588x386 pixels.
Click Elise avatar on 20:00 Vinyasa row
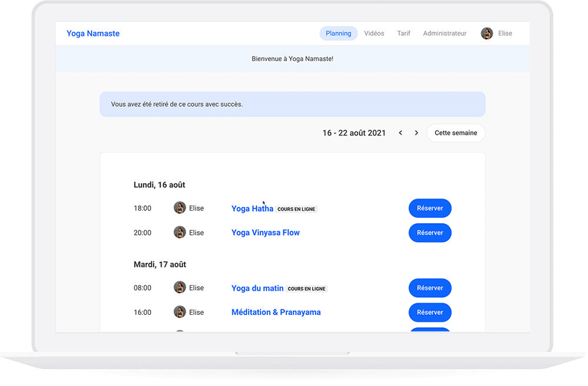(180, 233)
